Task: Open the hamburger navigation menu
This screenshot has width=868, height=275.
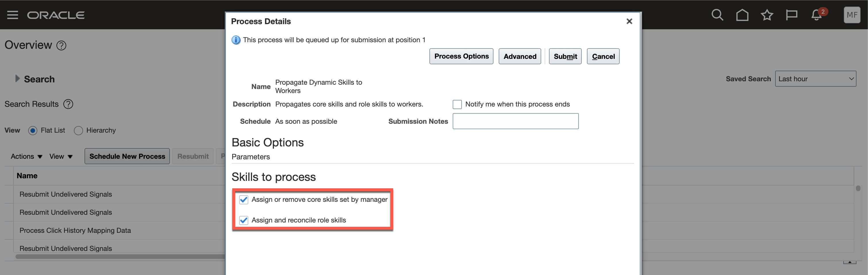Action: (12, 15)
